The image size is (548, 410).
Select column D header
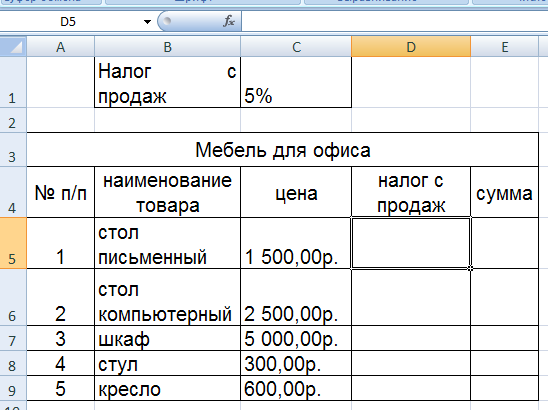pyautogui.click(x=411, y=47)
